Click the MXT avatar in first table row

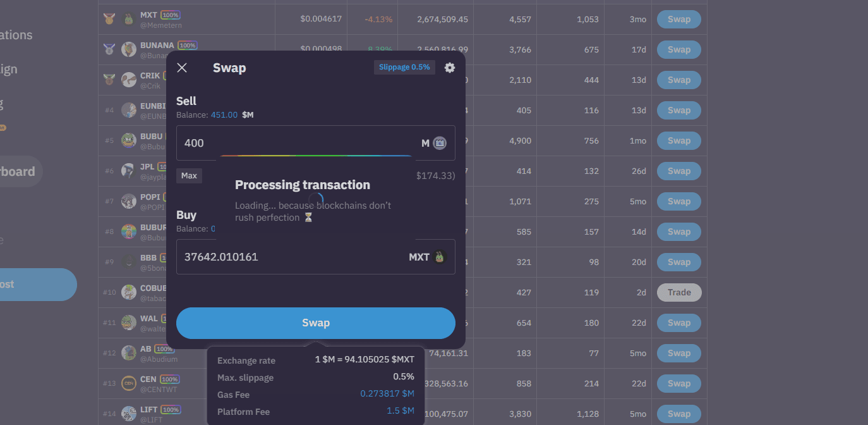(129, 19)
